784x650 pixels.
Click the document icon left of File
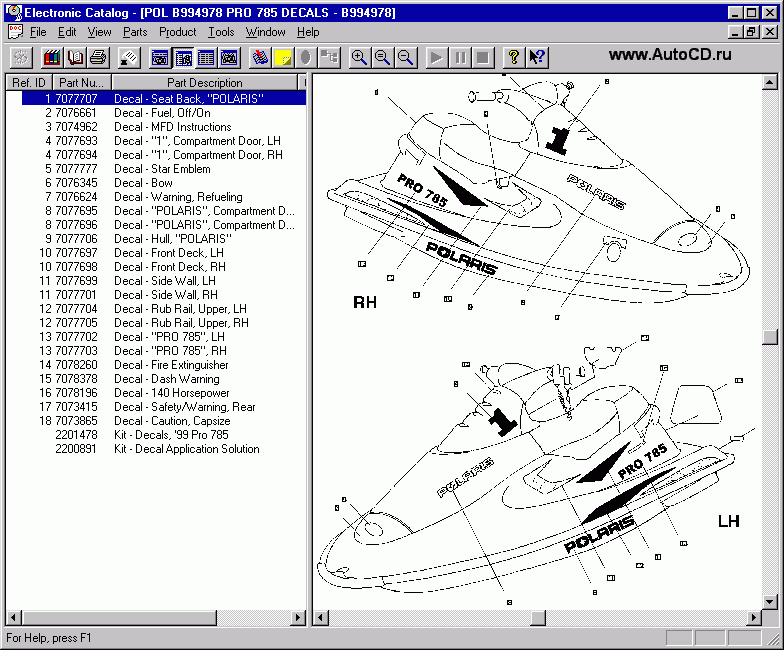(x=16, y=32)
